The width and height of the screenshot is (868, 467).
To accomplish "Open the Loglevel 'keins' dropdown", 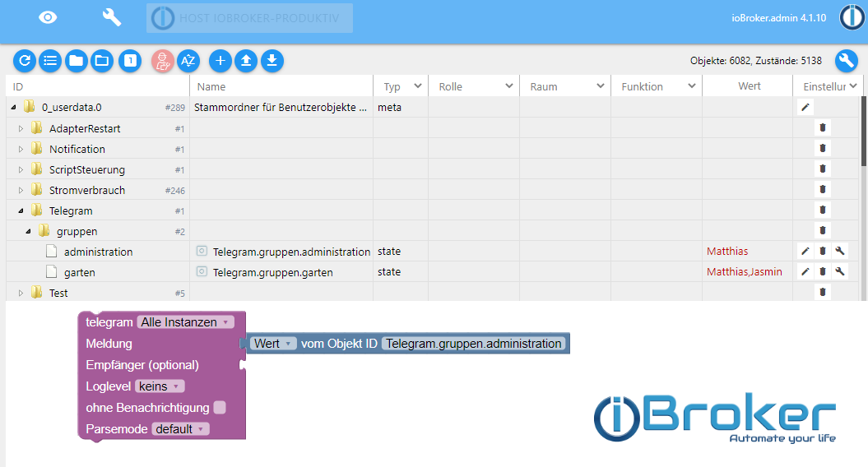I will coord(160,386).
